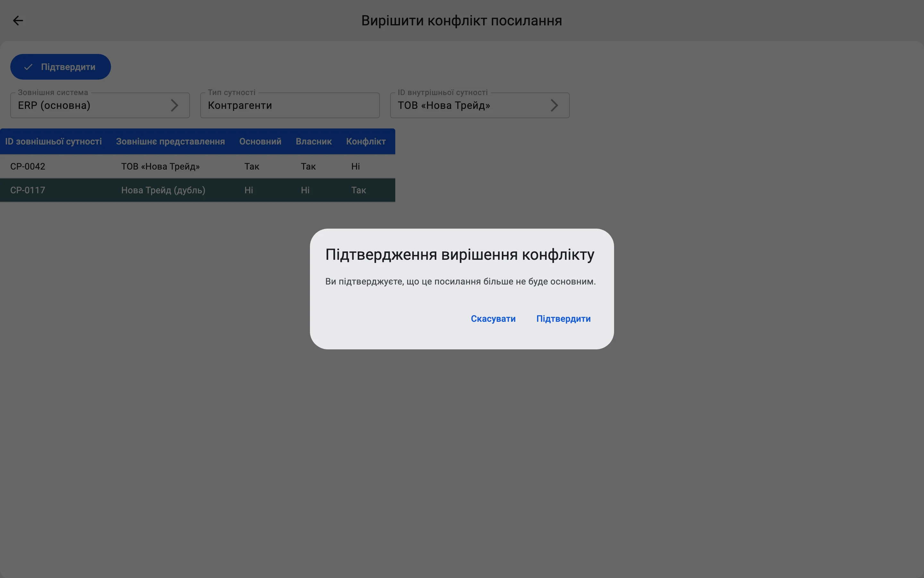Click the Зовнішнє представлення column header

point(170,141)
